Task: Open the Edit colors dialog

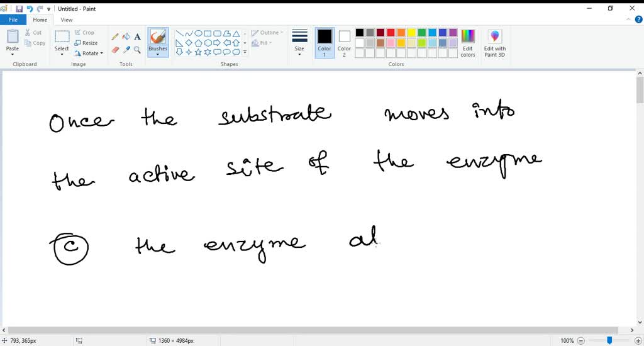Action: 468,43
